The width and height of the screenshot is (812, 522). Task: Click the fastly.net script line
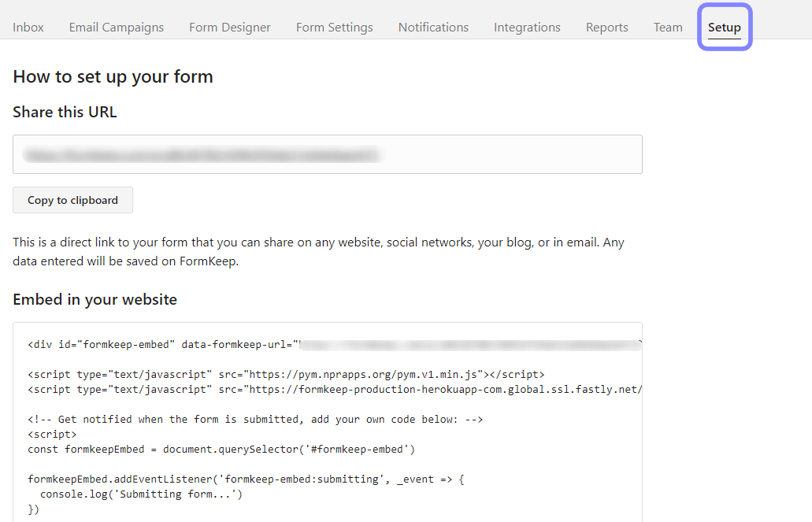(335, 390)
